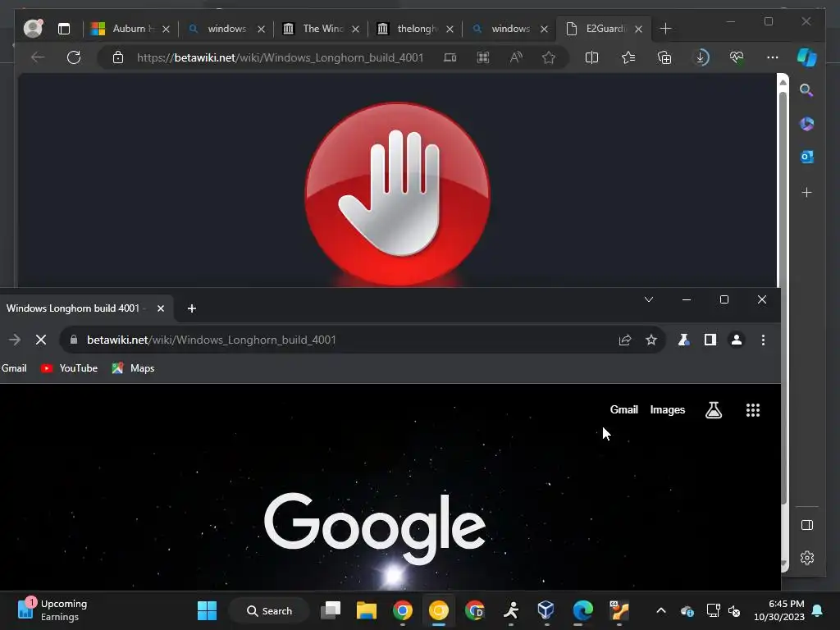The height and width of the screenshot is (630, 840).
Task: Start Read aloud in Edge
Action: [x=516, y=57]
